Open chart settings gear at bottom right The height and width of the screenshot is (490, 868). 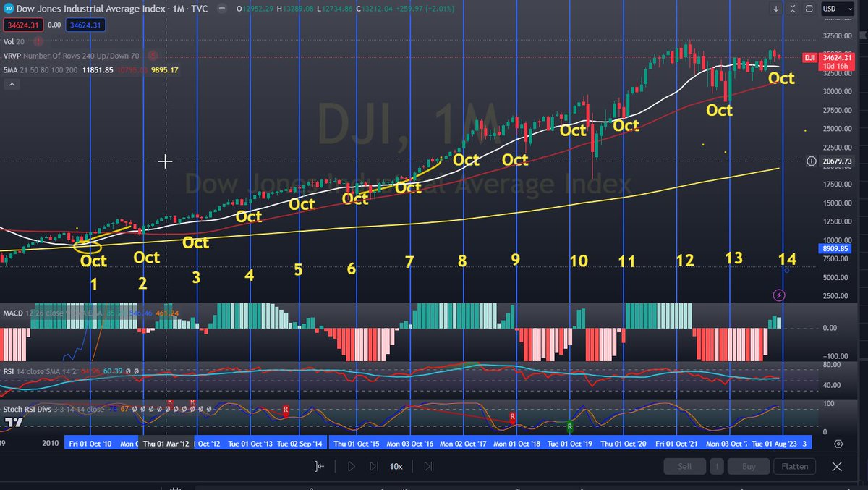click(x=838, y=444)
